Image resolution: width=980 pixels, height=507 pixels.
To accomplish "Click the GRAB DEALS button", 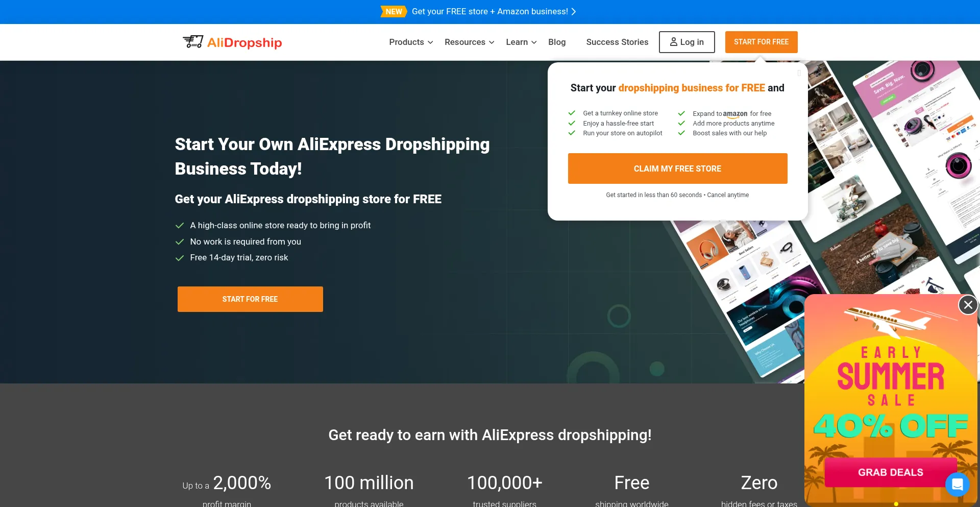I will [x=890, y=472].
